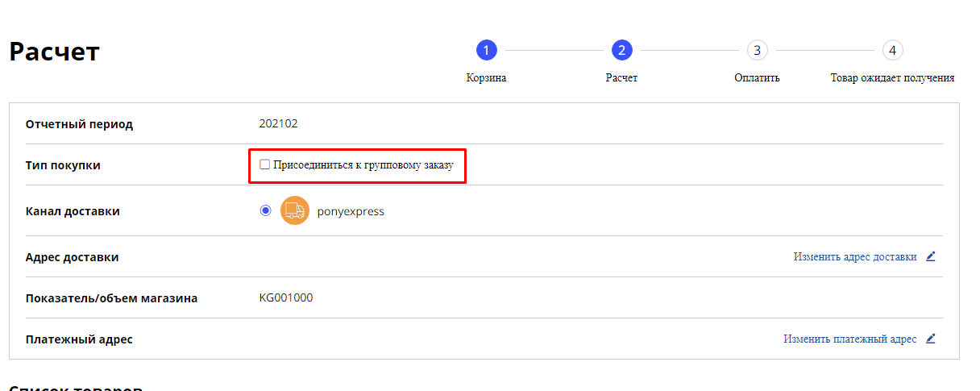Go to the Корзина step label
The height and width of the screenshot is (391, 980).
point(486,78)
